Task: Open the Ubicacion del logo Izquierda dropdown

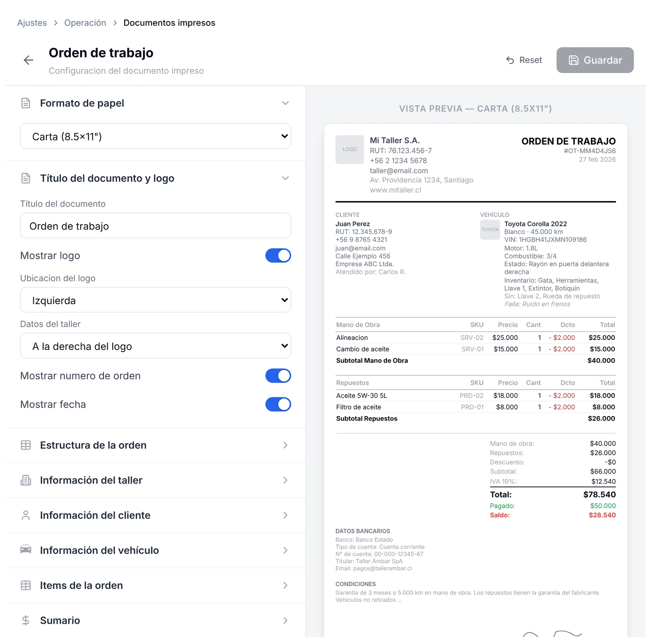Action: 155,300
